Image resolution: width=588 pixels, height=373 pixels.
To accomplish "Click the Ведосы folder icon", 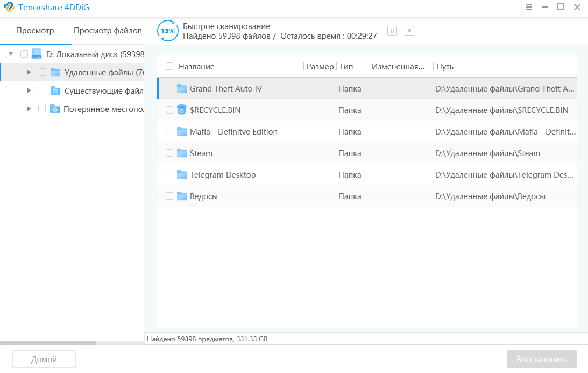I will pyautogui.click(x=182, y=196).
